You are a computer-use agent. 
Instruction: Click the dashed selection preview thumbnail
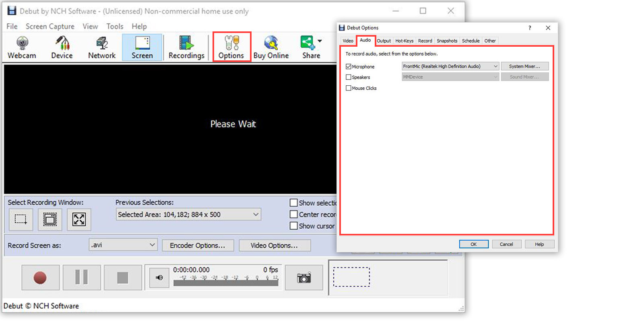pos(352,277)
